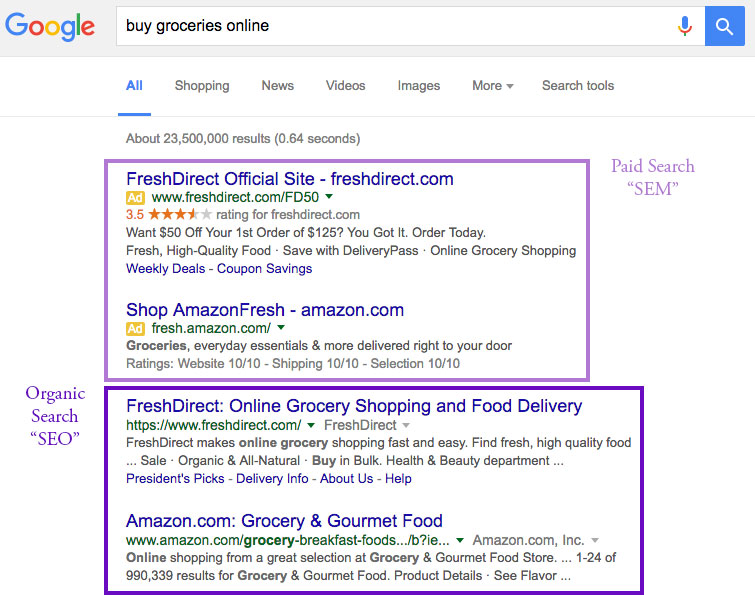The height and width of the screenshot is (595, 755).
Task: Expand arrow next to www.freshdirect.com/FD50
Action: click(329, 196)
